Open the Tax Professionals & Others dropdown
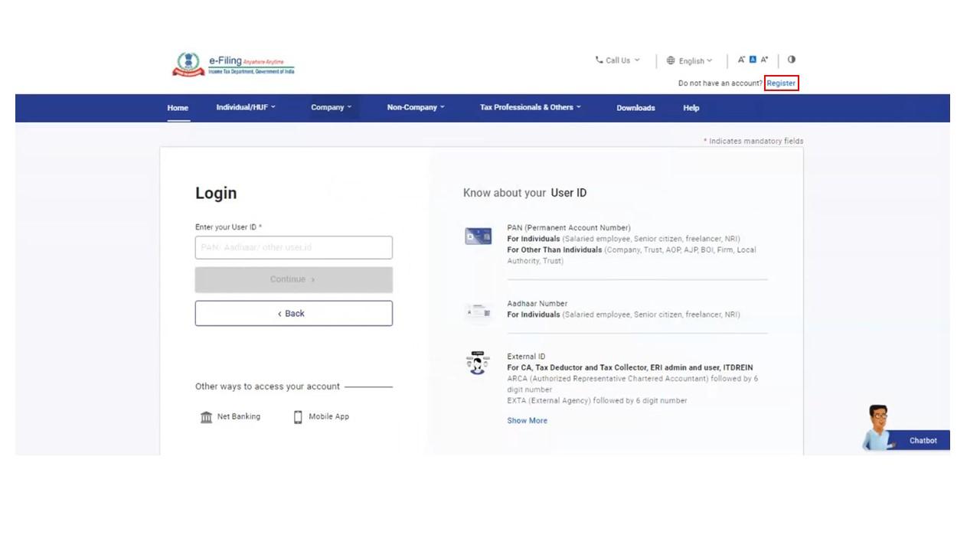Screen dimensions: 980x551 click(530, 108)
